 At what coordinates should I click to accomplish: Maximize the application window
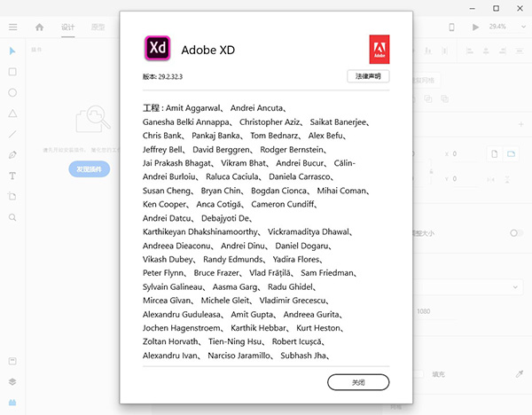click(496, 8)
